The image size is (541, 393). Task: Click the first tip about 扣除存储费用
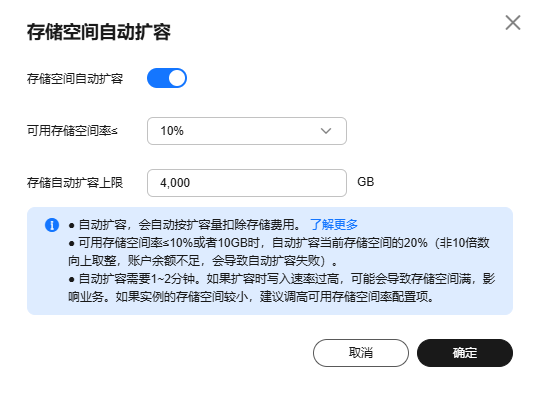pos(184,225)
